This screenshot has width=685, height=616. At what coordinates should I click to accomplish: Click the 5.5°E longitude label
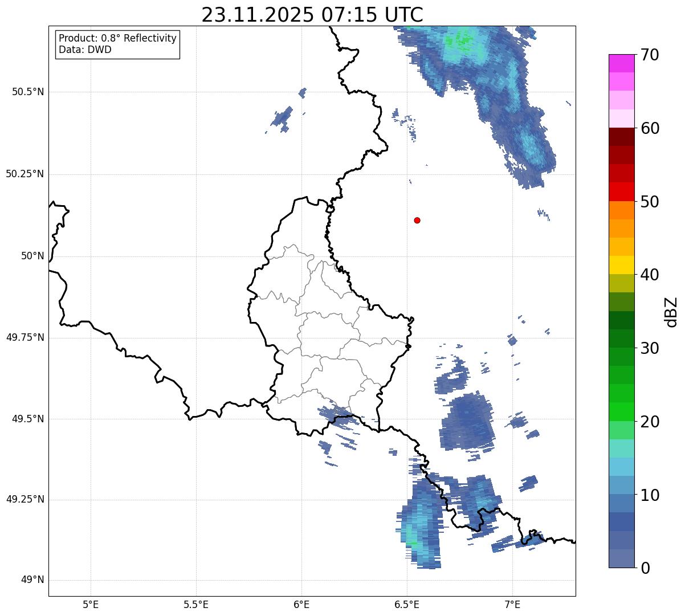196,604
